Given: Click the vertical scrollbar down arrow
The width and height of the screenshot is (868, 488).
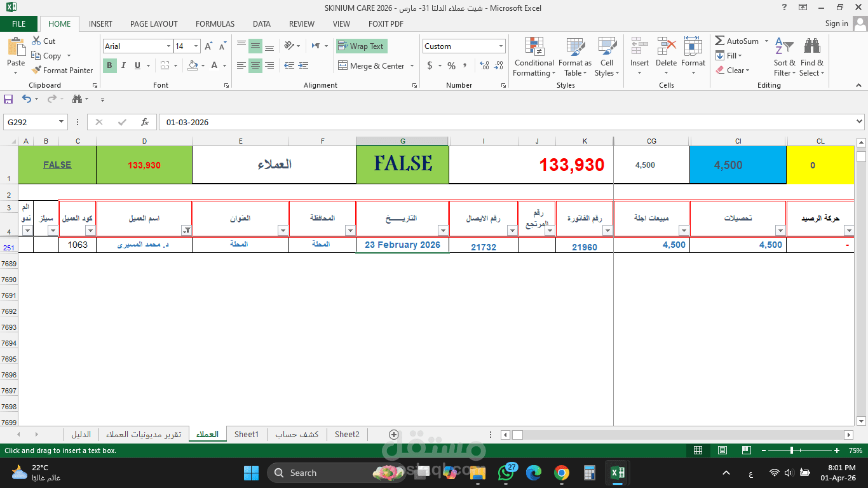Looking at the screenshot, I should [x=861, y=421].
